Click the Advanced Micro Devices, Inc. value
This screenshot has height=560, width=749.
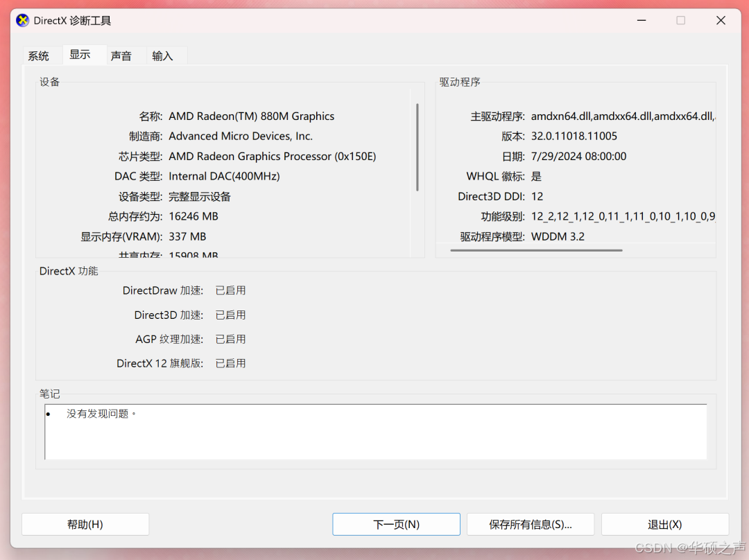[x=241, y=137]
